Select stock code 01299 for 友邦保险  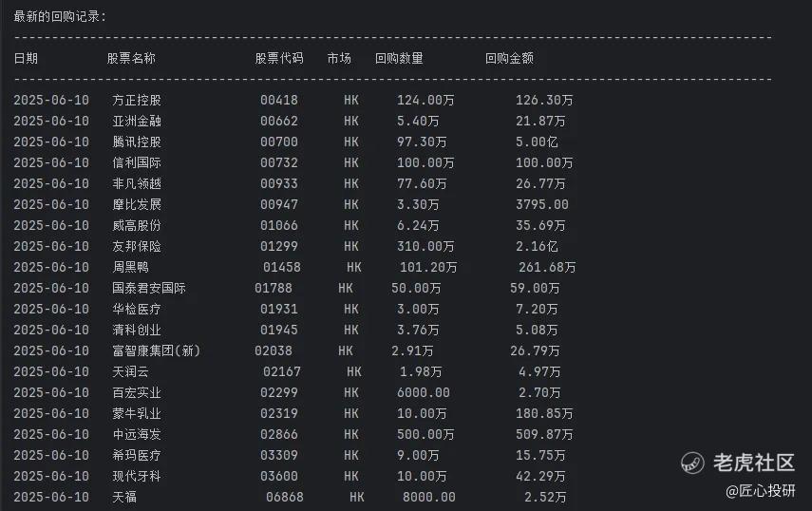tap(279, 246)
